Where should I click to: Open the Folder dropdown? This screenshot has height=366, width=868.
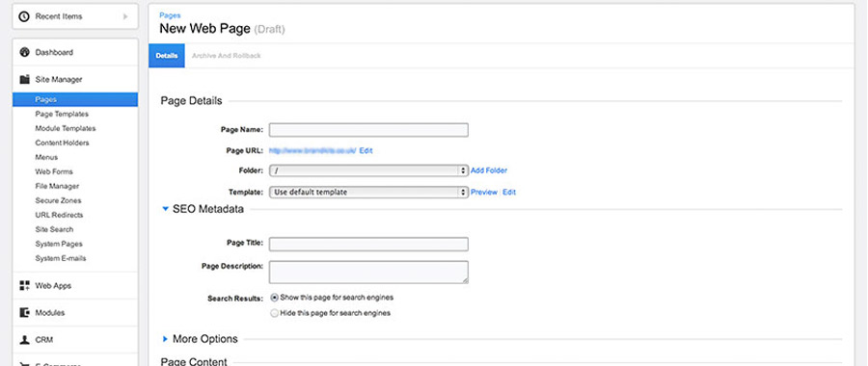(368, 170)
